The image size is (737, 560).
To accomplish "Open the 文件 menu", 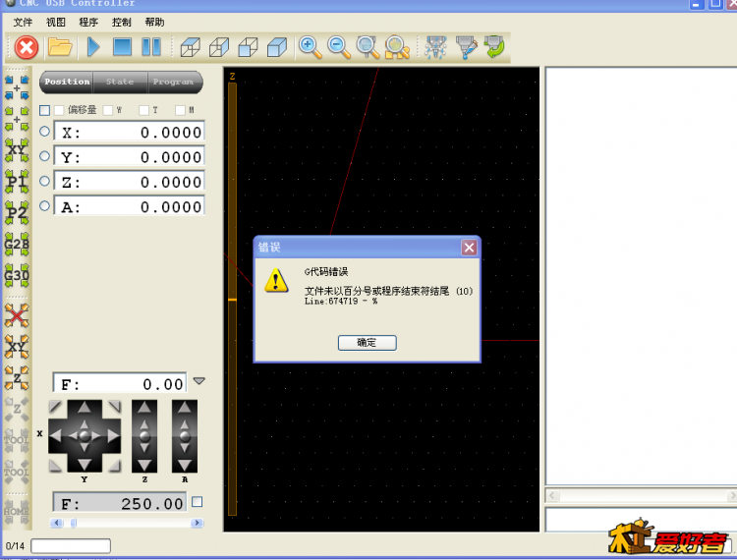I will coord(23,22).
